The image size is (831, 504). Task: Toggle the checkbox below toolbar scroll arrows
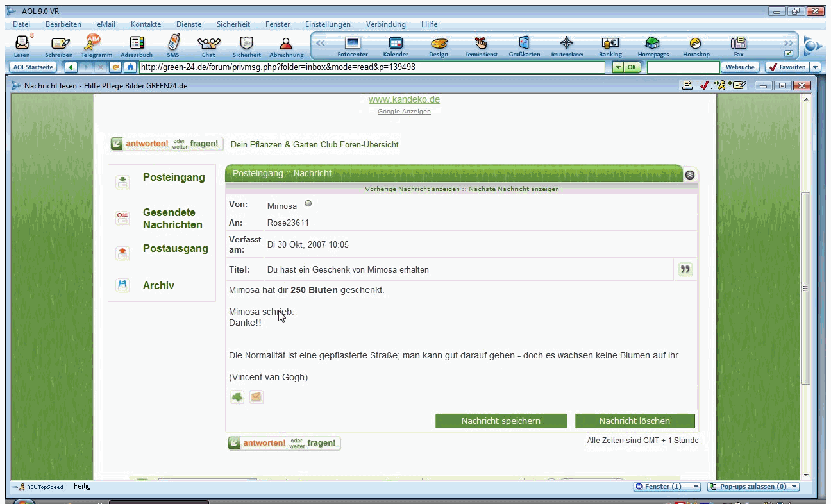tap(789, 54)
